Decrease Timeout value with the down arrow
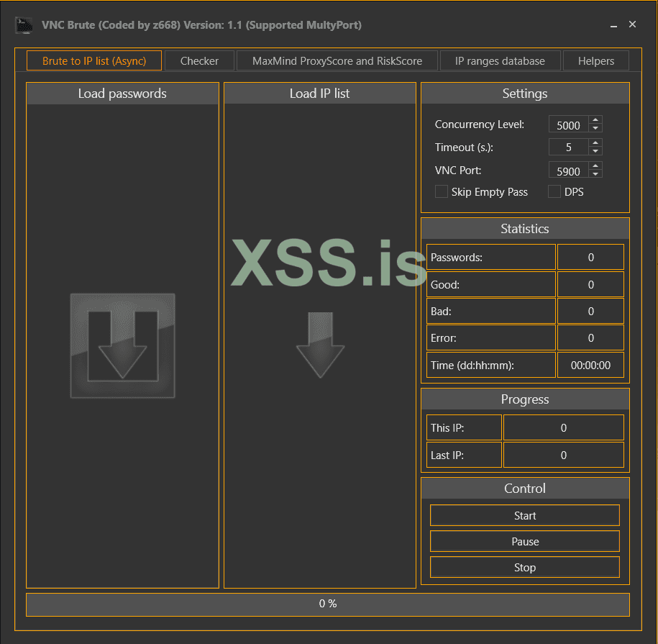 pos(595,152)
